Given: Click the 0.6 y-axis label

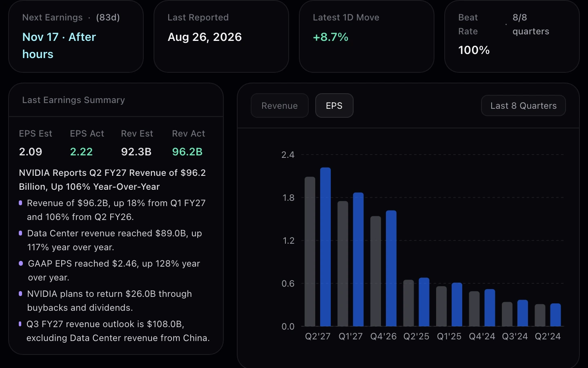Looking at the screenshot, I should tap(288, 283).
